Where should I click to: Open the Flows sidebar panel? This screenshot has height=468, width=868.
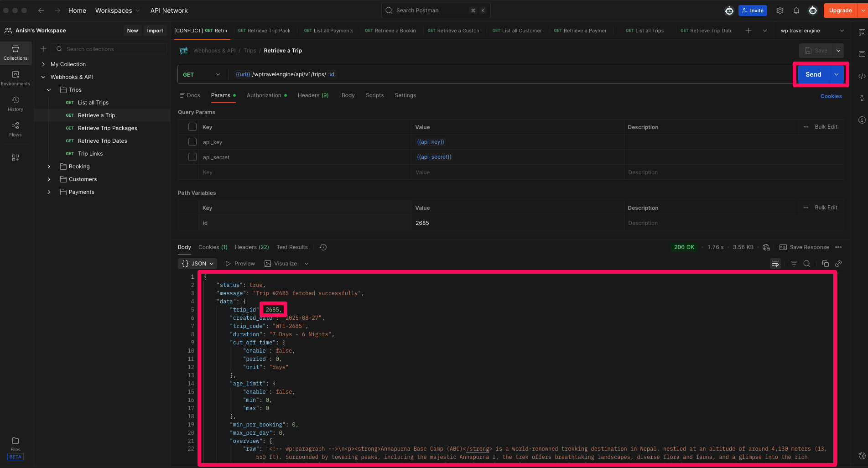tap(16, 129)
